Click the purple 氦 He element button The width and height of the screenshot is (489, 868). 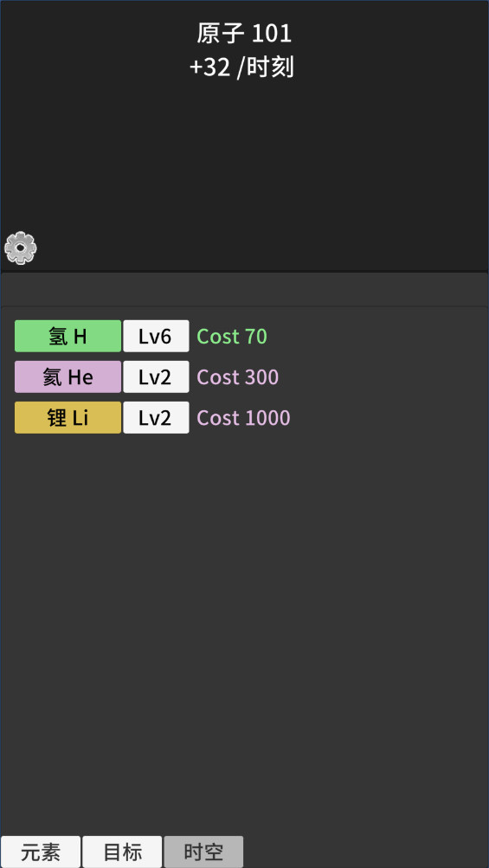[68, 377]
